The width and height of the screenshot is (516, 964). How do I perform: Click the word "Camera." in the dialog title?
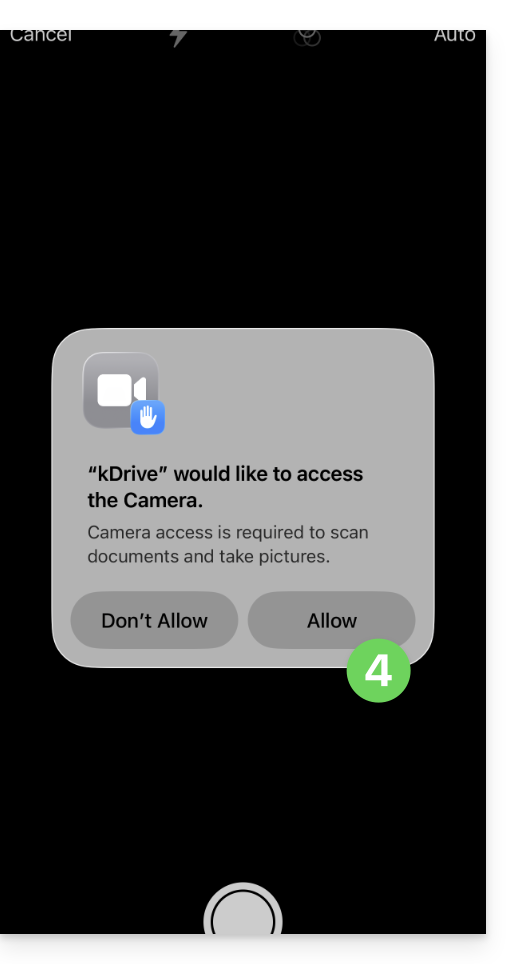163,500
